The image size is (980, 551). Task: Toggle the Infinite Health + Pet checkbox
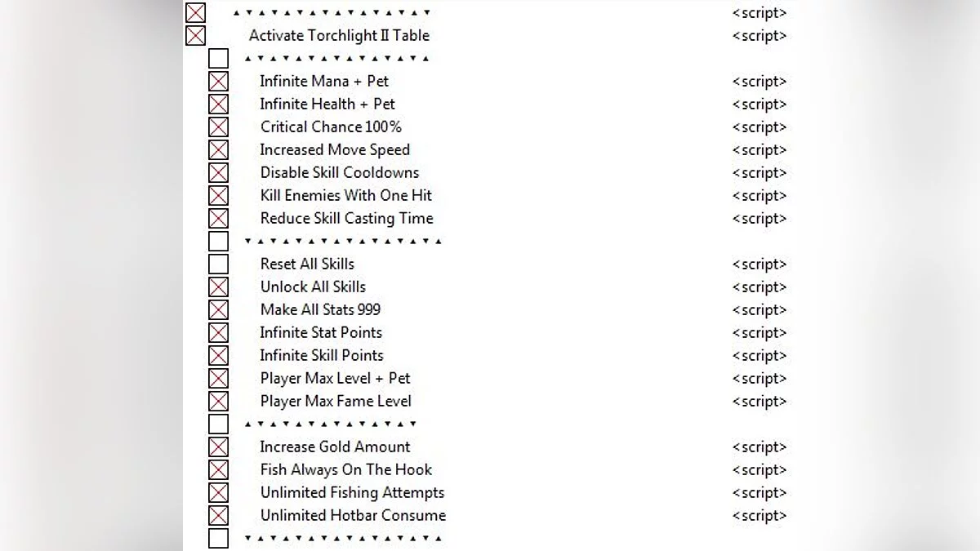click(218, 104)
